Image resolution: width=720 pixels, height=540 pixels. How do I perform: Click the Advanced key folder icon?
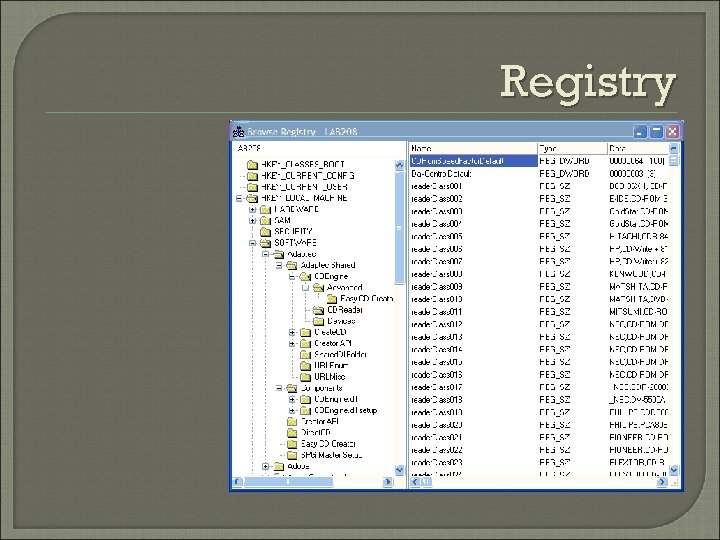point(318,287)
